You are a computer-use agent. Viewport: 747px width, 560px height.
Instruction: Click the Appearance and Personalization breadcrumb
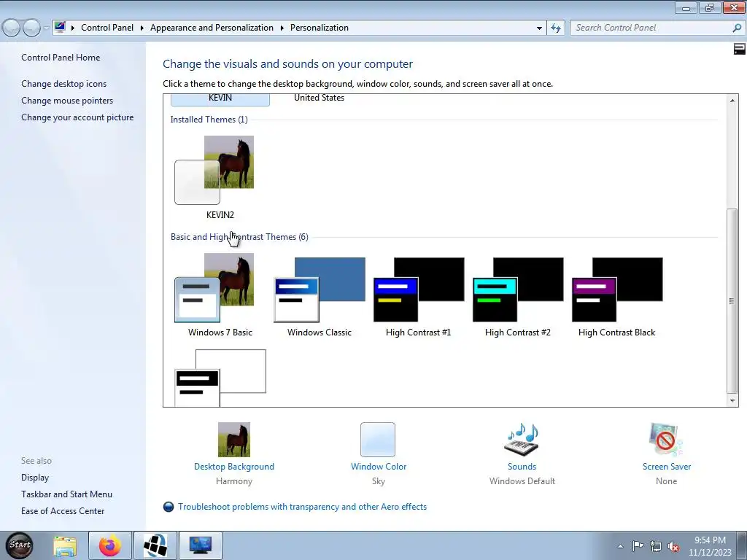click(212, 28)
